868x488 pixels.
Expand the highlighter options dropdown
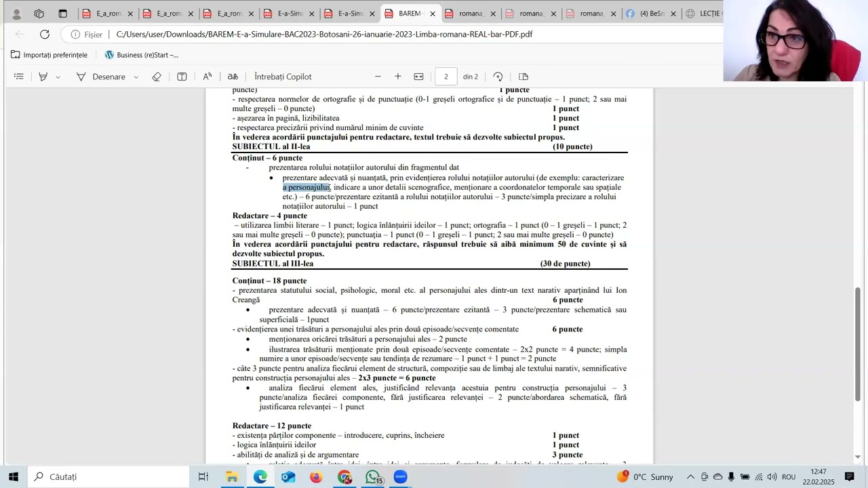58,77
